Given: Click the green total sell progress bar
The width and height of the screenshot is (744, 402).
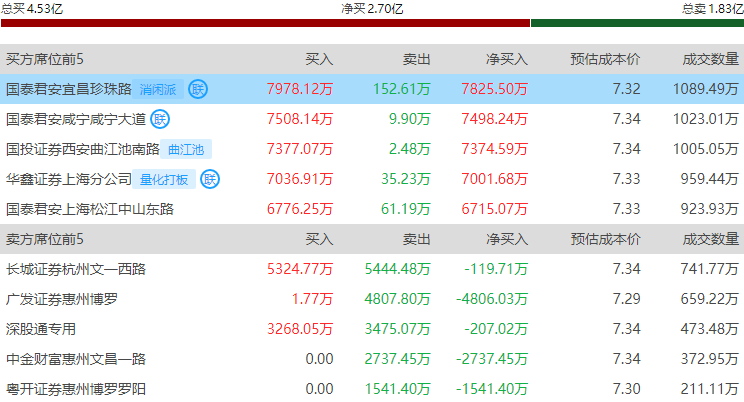Looking at the screenshot, I should [637, 23].
